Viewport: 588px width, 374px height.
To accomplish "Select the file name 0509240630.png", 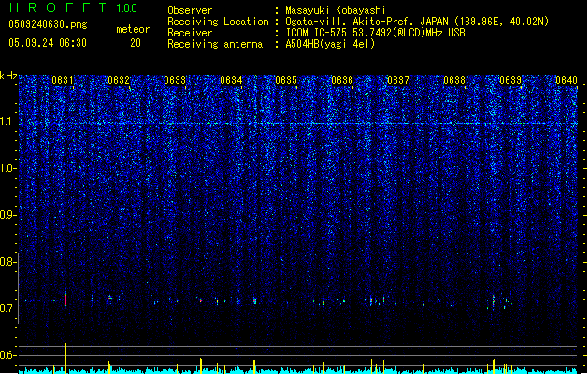I will point(48,25).
